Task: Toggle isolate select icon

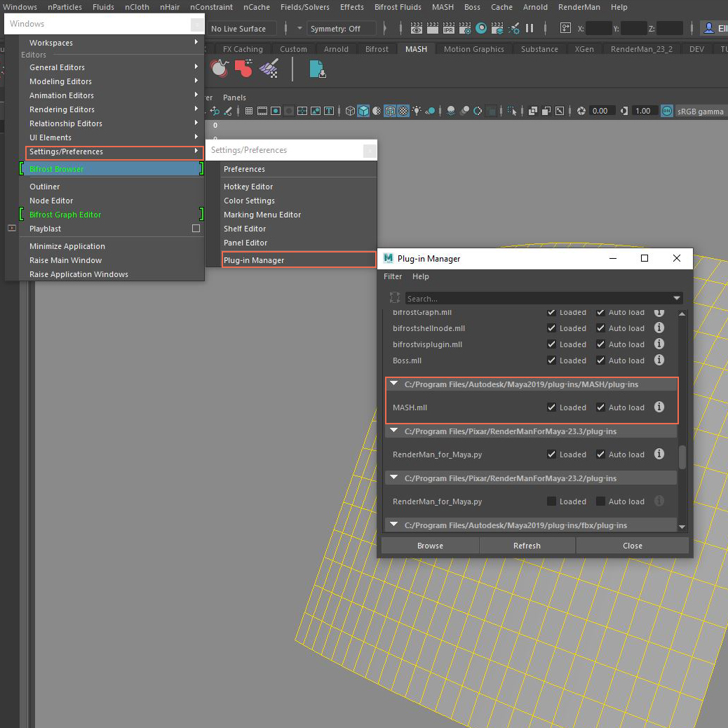Action: 512,111
